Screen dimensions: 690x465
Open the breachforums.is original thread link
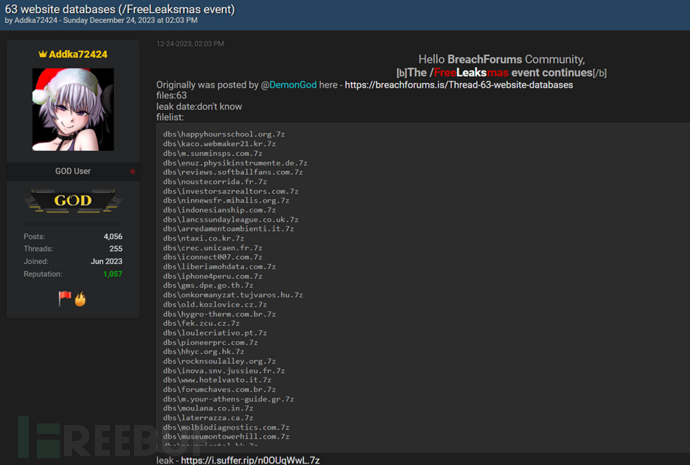pos(458,85)
